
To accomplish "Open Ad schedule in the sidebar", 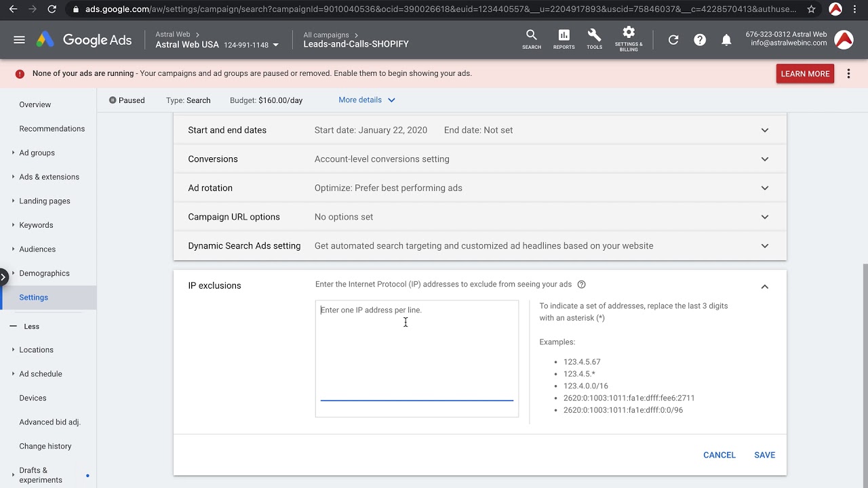I will pyautogui.click(x=41, y=374).
